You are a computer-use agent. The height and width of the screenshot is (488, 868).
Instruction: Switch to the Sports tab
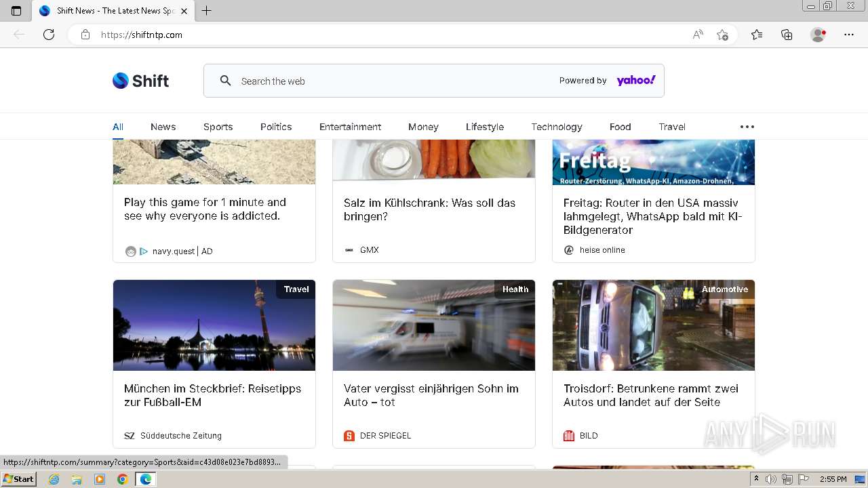pyautogui.click(x=218, y=127)
